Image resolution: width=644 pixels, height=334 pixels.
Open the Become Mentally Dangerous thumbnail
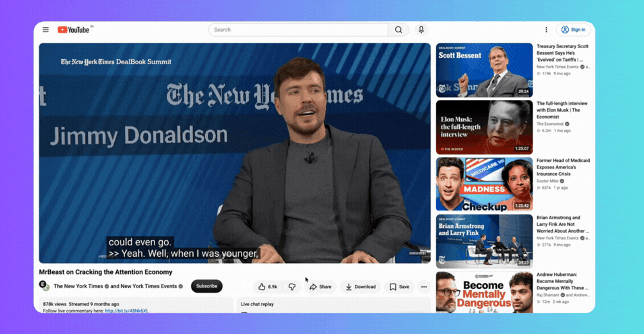[x=484, y=293]
